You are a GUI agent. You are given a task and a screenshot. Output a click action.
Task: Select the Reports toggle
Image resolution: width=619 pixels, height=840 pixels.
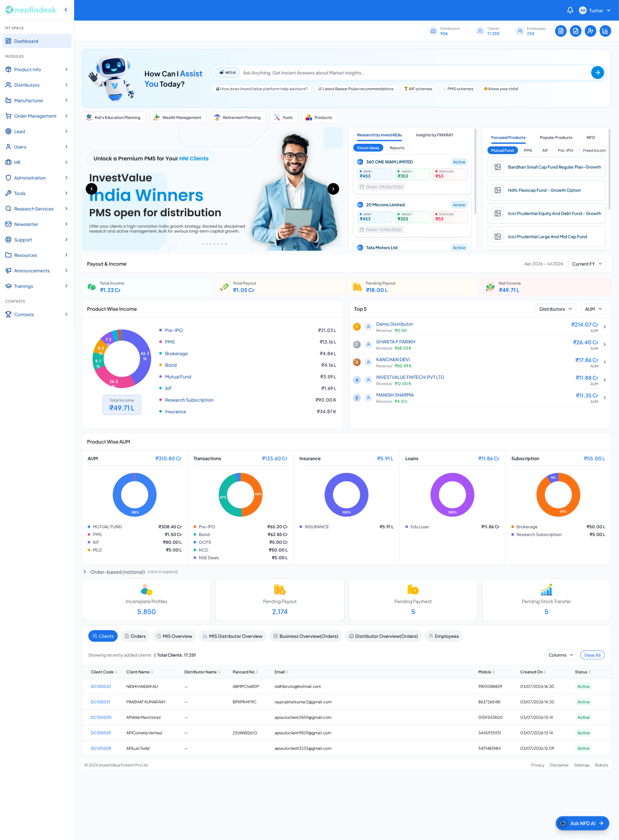pyautogui.click(x=397, y=148)
